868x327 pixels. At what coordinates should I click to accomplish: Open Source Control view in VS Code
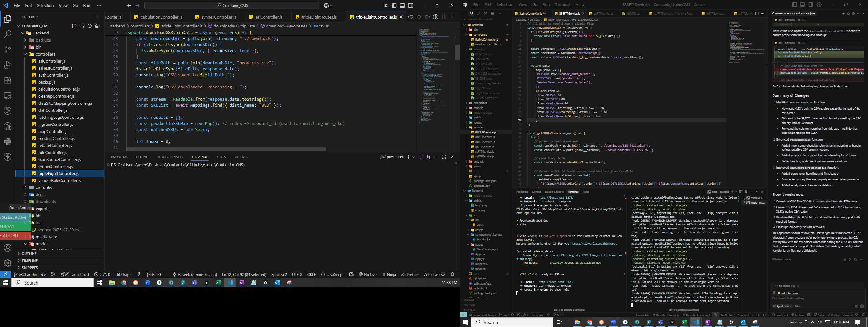[x=7, y=49]
